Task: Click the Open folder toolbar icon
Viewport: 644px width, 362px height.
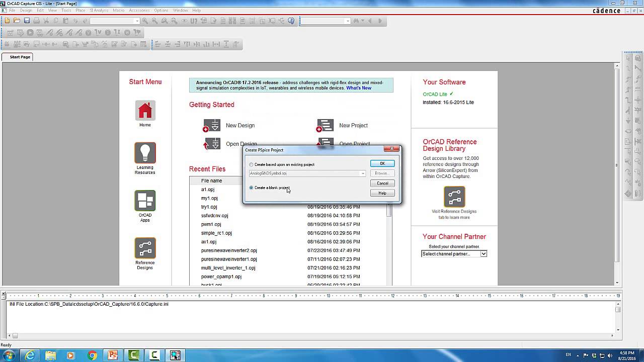Action: (x=17, y=21)
